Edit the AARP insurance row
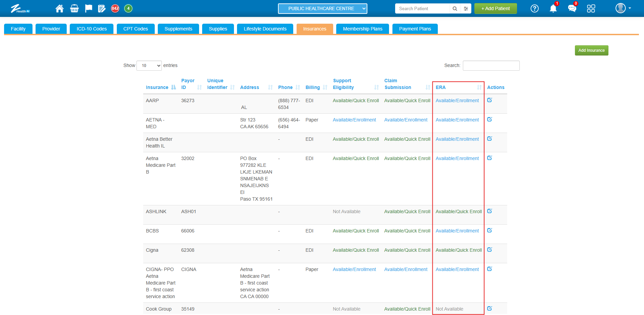This screenshot has height=315, width=644. pyautogui.click(x=490, y=100)
